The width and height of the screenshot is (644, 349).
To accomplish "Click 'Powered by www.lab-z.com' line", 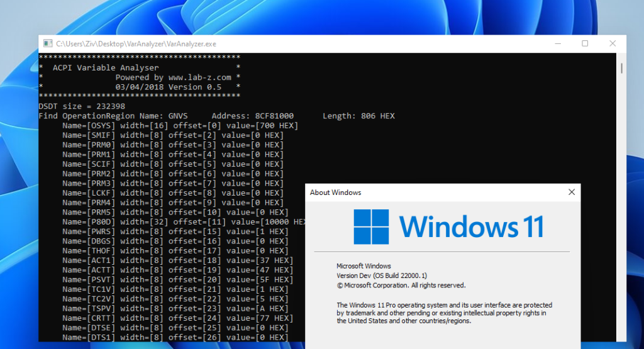I will 174,77.
